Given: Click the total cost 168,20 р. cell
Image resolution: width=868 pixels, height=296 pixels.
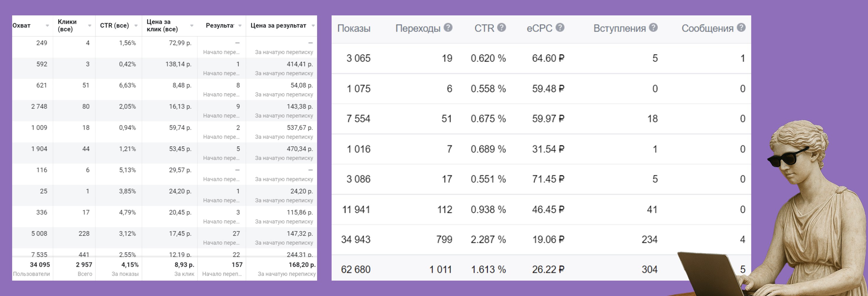Looking at the screenshot, I should pyautogui.click(x=302, y=265).
